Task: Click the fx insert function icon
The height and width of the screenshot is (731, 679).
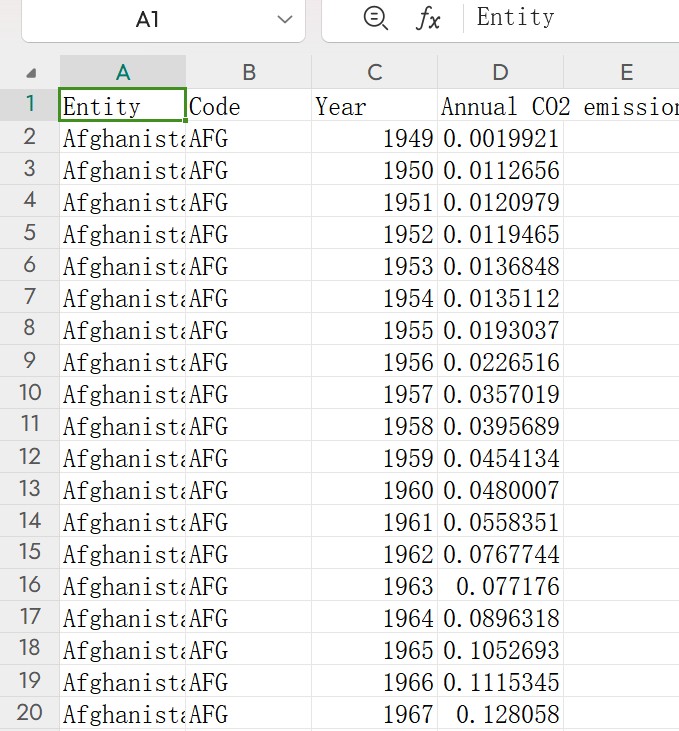Action: click(x=428, y=18)
